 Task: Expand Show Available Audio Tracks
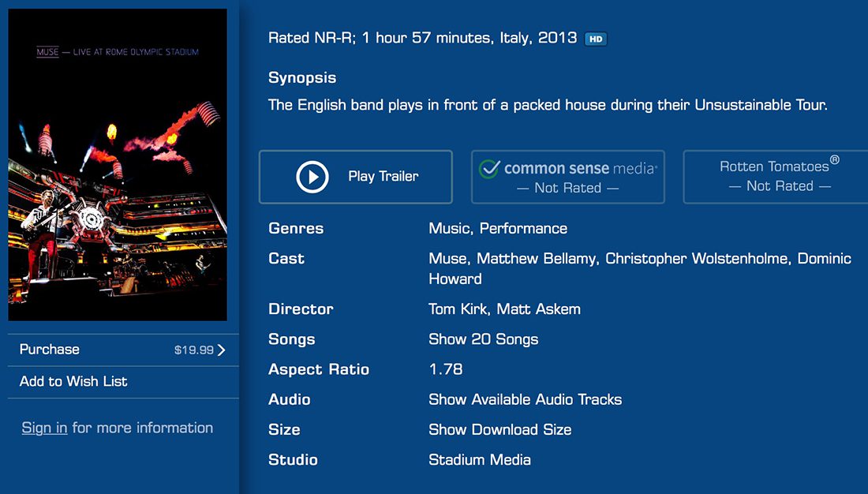pyautogui.click(x=525, y=399)
